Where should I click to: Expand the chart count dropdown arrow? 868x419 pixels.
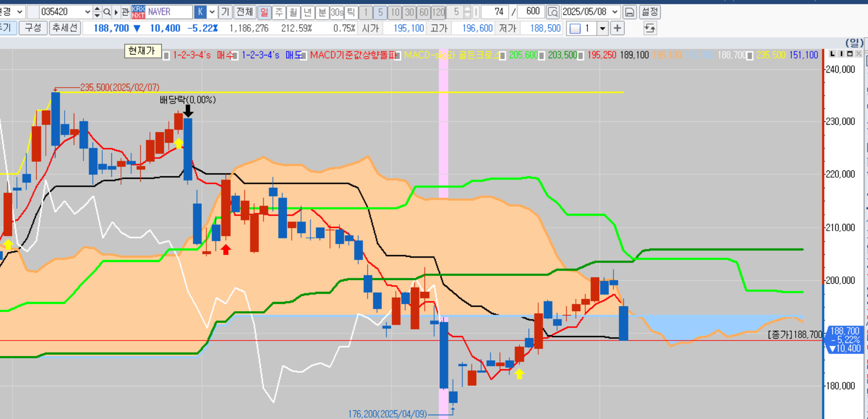602,28
